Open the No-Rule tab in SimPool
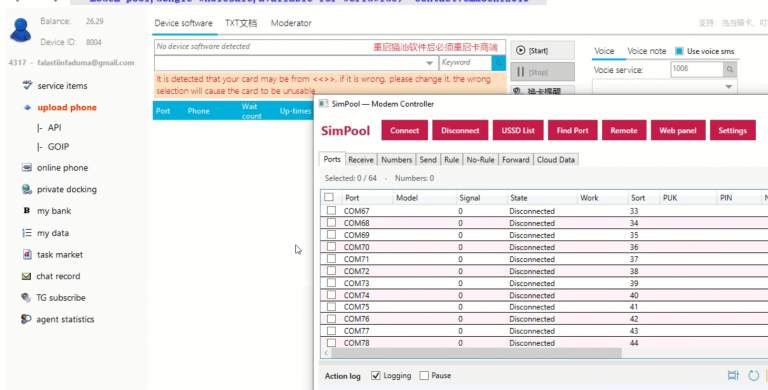The image size is (768, 390). 480,160
